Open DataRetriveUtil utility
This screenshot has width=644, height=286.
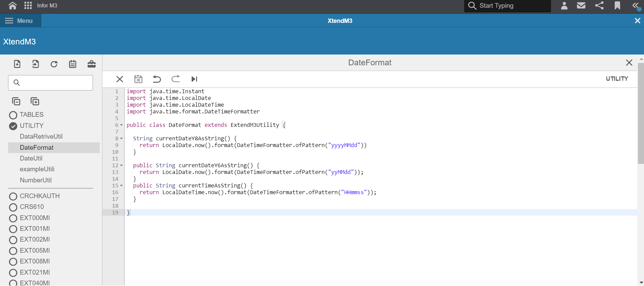coord(41,136)
